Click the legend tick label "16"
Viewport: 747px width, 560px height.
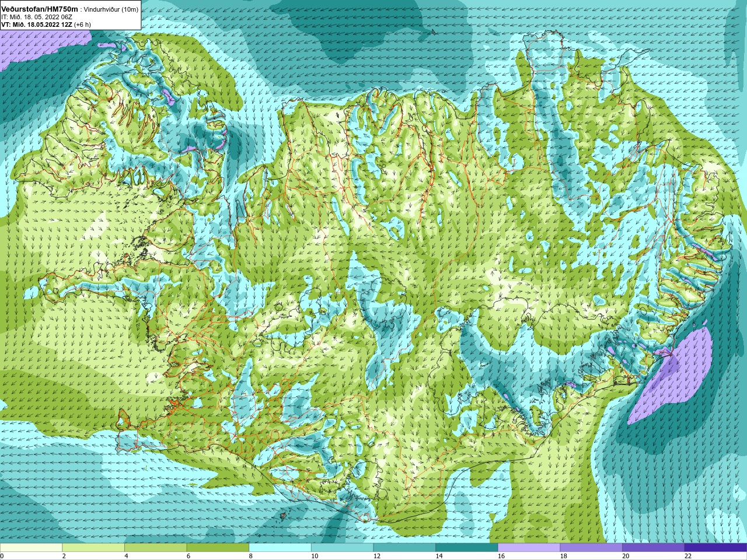click(501, 556)
